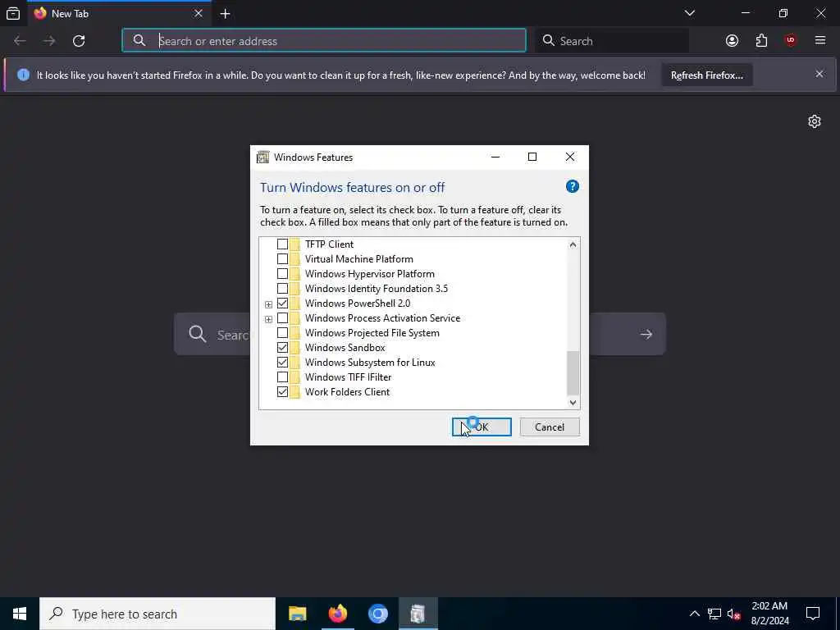Image resolution: width=840 pixels, height=630 pixels.
Task: Open Firefox account icon
Action: coord(732,41)
